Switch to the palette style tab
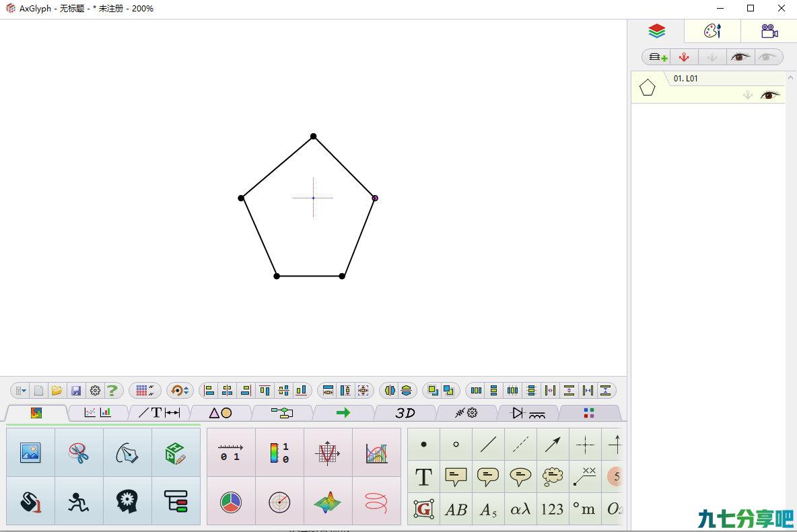The height and width of the screenshot is (532, 797). click(x=712, y=31)
